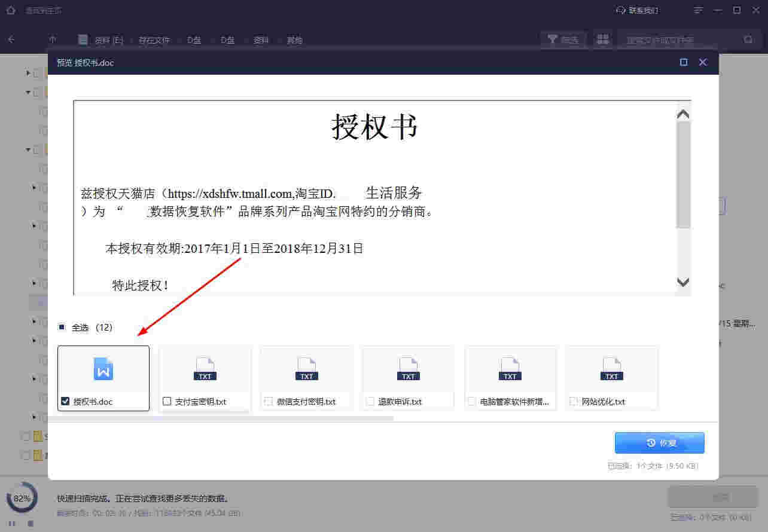768x532 pixels.
Task: Uncheck the 授权书.doc file checkbox
Action: (66, 401)
